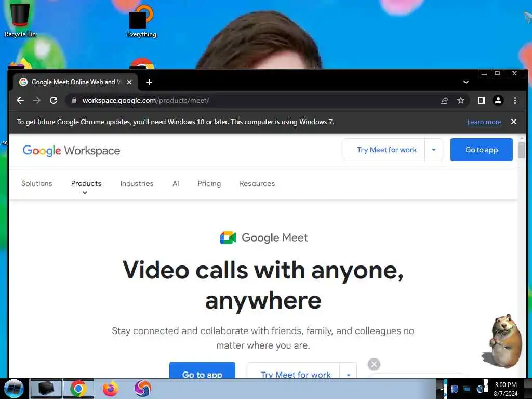
Task: Open the Chrome profile avatar
Action: click(x=498, y=100)
